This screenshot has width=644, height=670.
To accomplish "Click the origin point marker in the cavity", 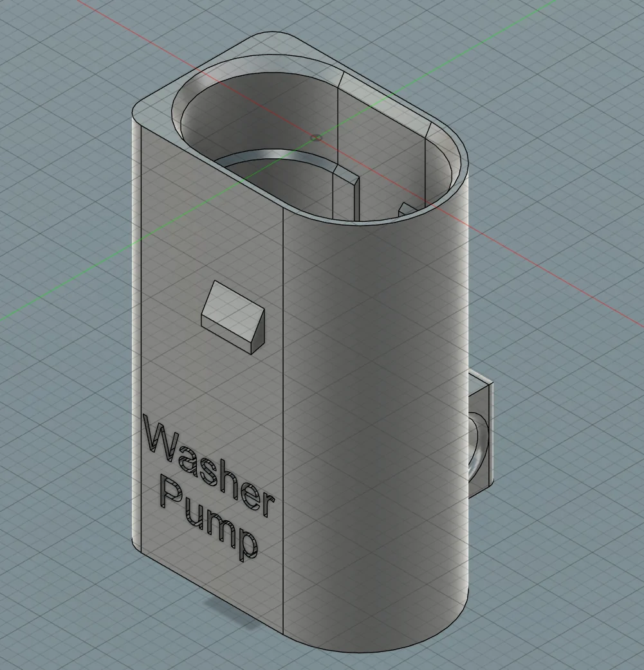I will 316,138.
